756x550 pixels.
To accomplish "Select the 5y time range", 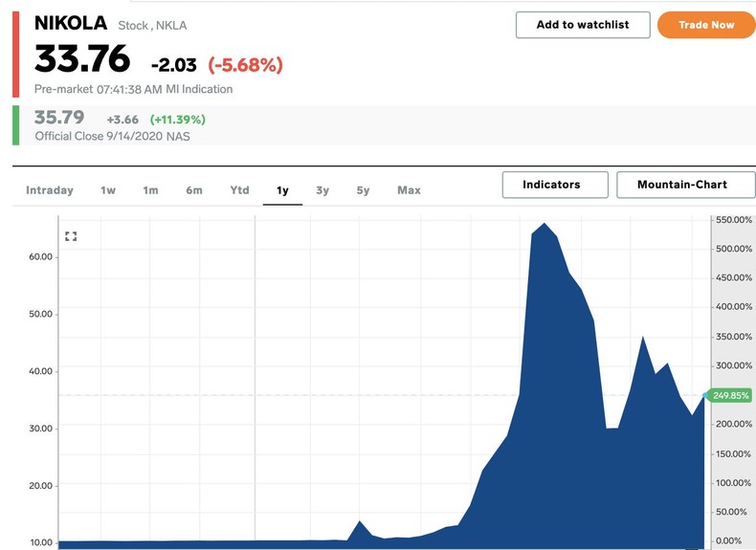I will click(363, 190).
